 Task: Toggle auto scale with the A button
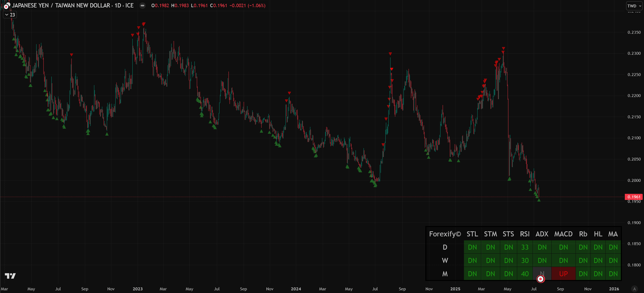coord(634,289)
